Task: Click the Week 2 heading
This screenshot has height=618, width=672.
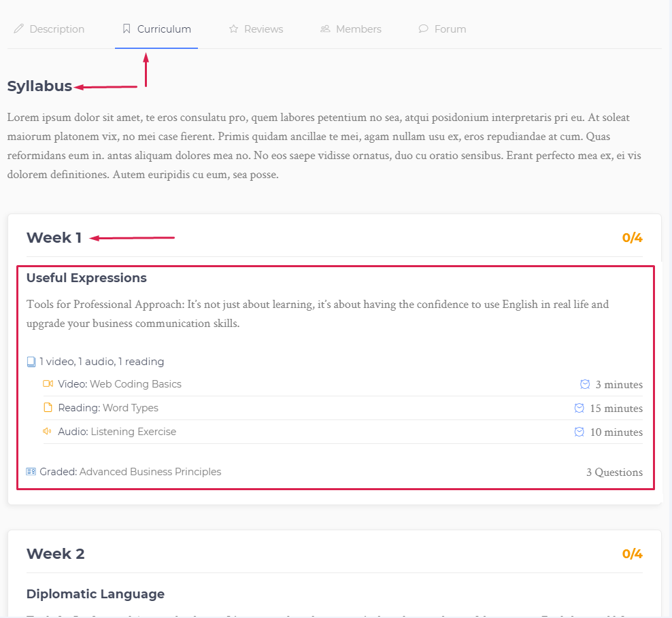Action: pyautogui.click(x=55, y=554)
